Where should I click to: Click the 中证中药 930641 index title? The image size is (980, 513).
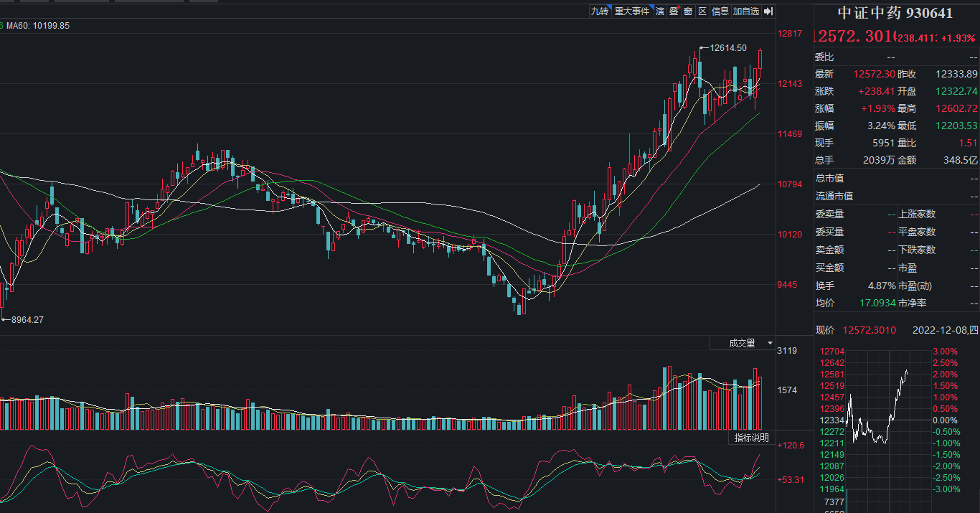click(x=897, y=13)
